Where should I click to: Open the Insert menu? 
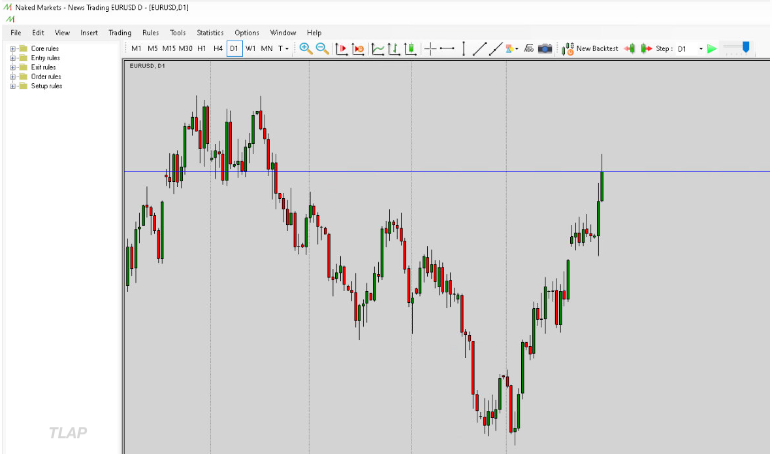[x=89, y=33]
